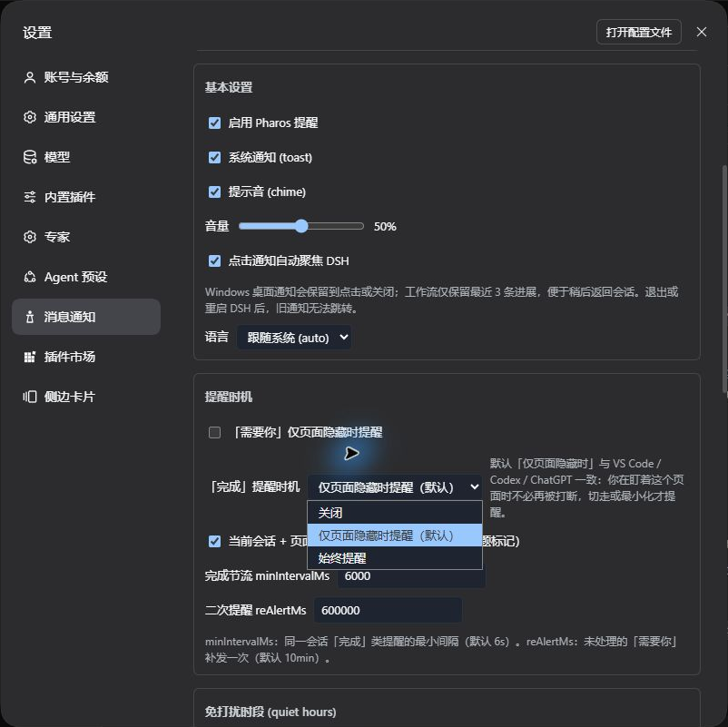Click the database icon beside 模型
Screen dimensions: 728x727
point(30,157)
